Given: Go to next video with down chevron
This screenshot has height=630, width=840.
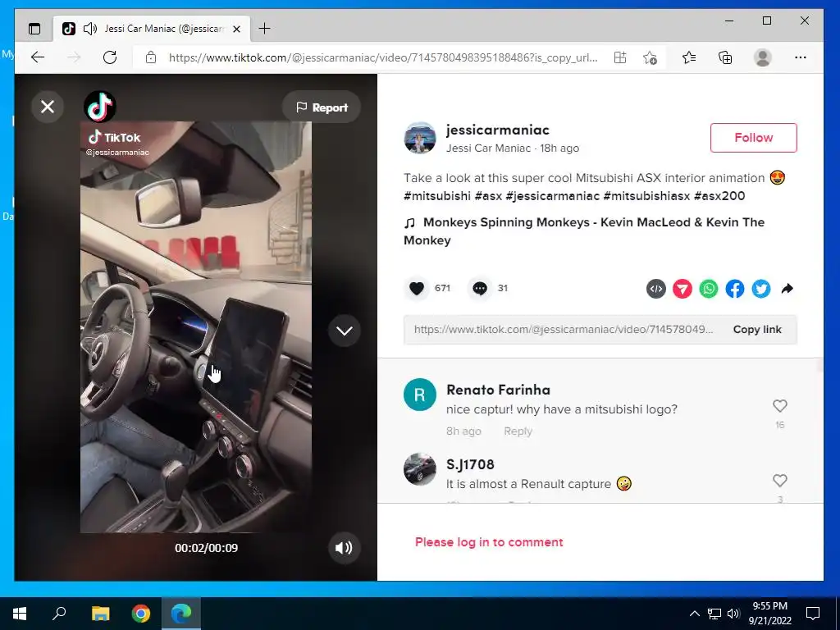Looking at the screenshot, I should tap(344, 331).
